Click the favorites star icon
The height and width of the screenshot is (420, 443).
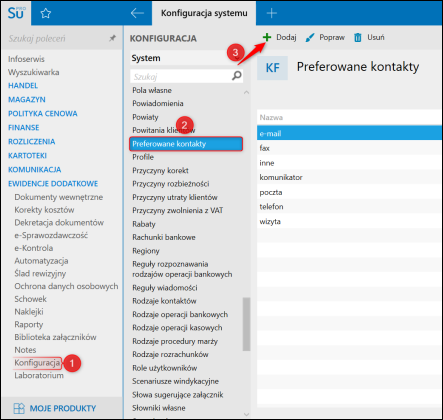coord(45,13)
